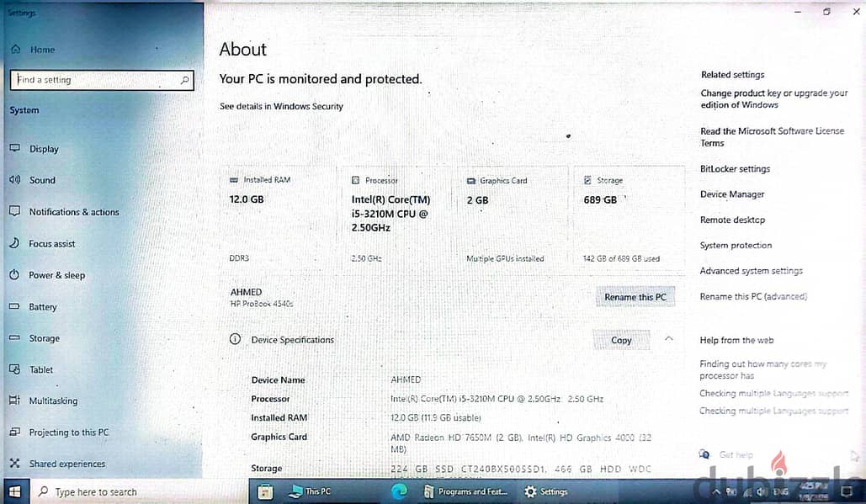Viewport: 866px width, 504px height.
Task: Show hidden system tray icons
Action: (x=716, y=492)
